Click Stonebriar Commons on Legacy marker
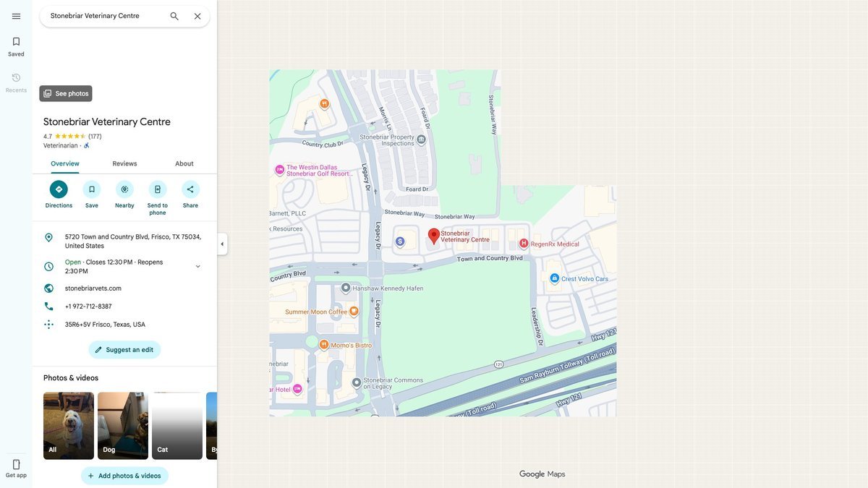This screenshot has height=488, width=868. coord(357,382)
